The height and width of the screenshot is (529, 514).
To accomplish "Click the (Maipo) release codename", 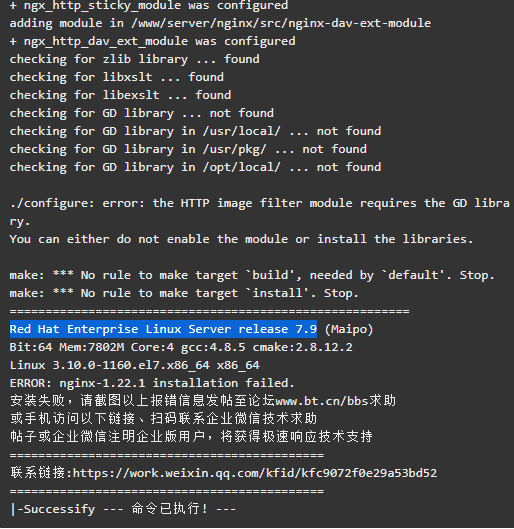I will 349,329.
